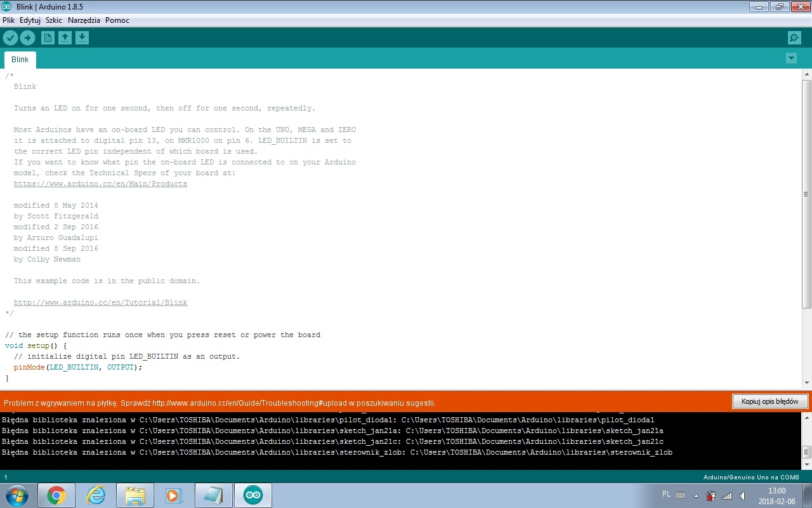The width and height of the screenshot is (812, 508).
Task: Open the Windows Start menu orb
Action: tap(17, 495)
